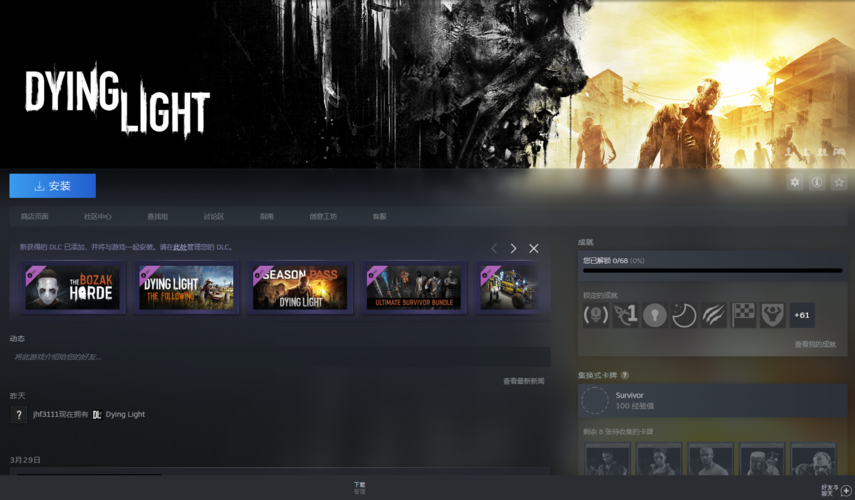The image size is (855, 500).
Task: Click the activity share input field
Action: pos(280,357)
